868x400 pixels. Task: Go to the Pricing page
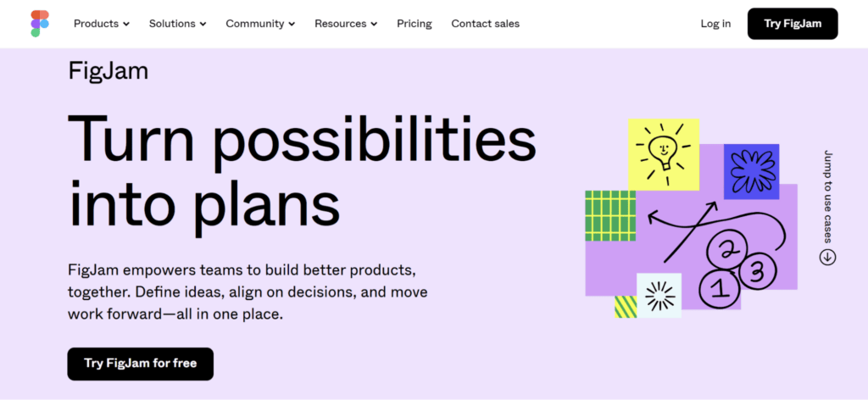point(415,24)
